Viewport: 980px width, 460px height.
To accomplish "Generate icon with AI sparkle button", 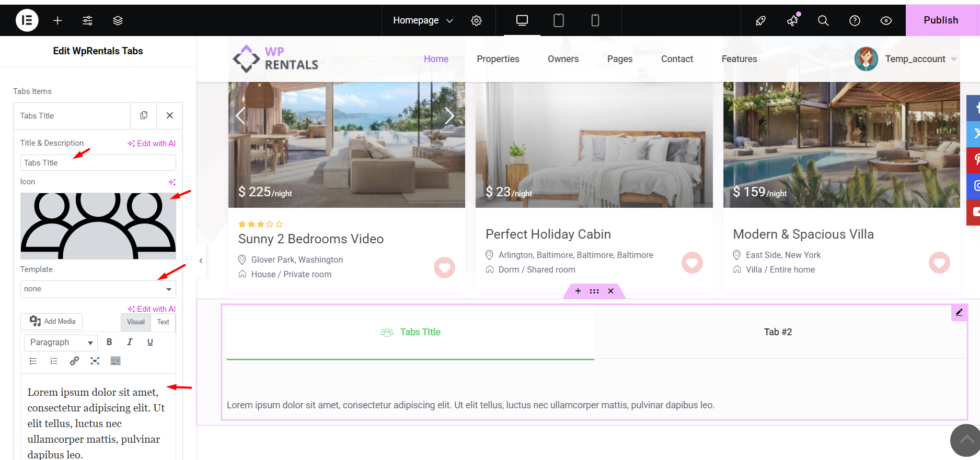I will click(171, 182).
